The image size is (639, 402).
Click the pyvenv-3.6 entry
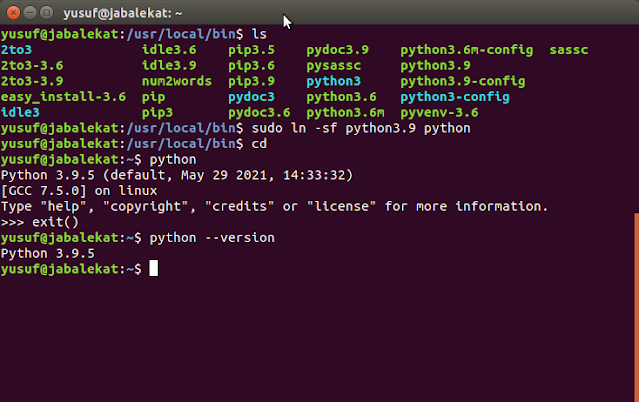click(x=439, y=113)
